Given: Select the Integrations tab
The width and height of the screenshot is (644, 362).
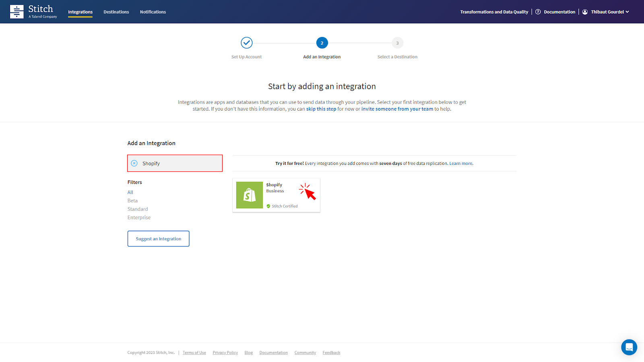Looking at the screenshot, I should (80, 12).
